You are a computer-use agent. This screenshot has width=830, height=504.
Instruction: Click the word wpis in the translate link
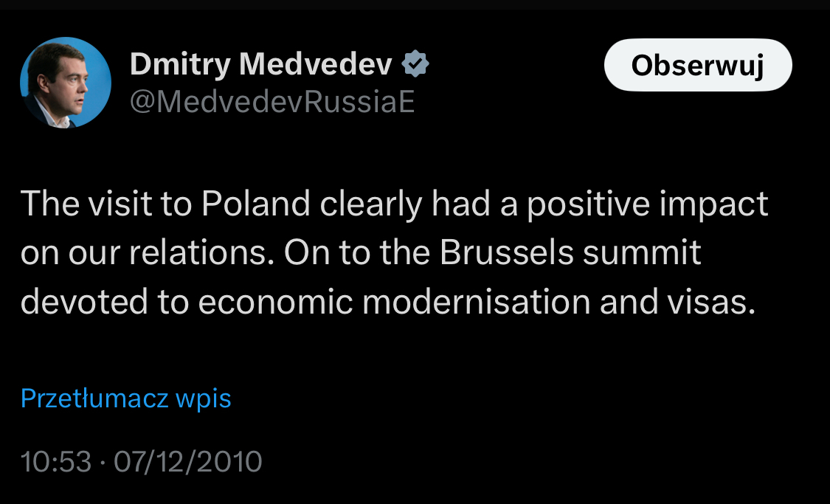coord(204,398)
